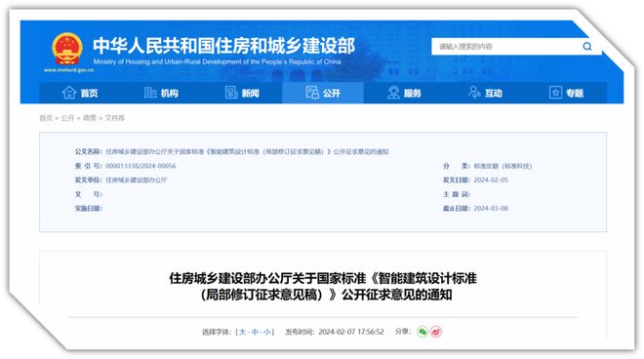
Task: Click the search magnifier icon
Action: pos(586,47)
